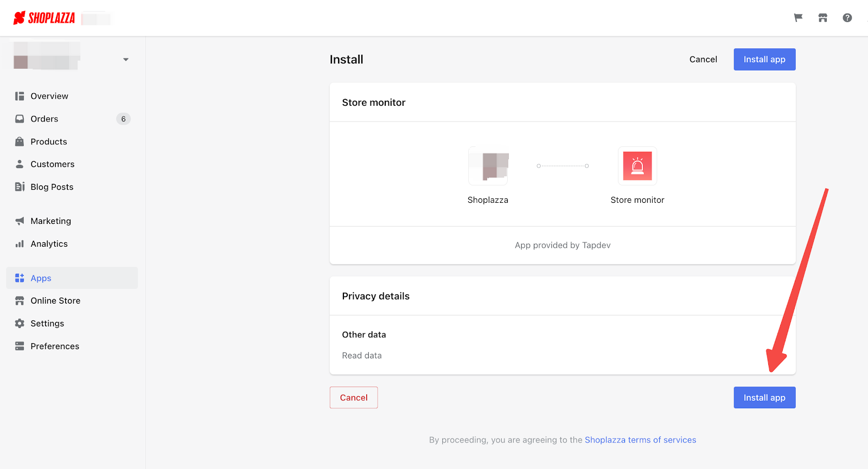Click the Store monitor alarm app icon

(x=637, y=166)
